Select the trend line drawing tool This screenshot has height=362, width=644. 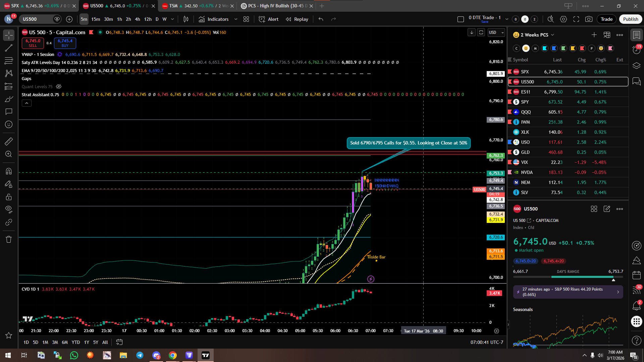click(9, 48)
